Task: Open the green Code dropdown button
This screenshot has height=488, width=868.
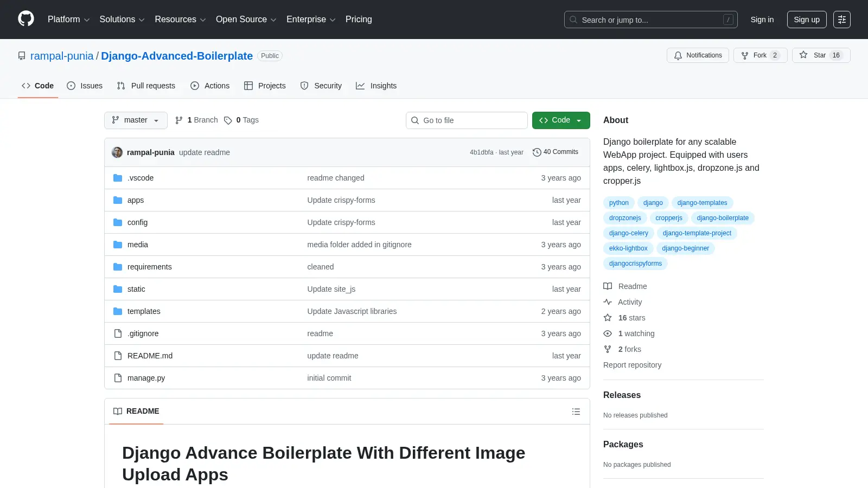Action: coord(561,120)
